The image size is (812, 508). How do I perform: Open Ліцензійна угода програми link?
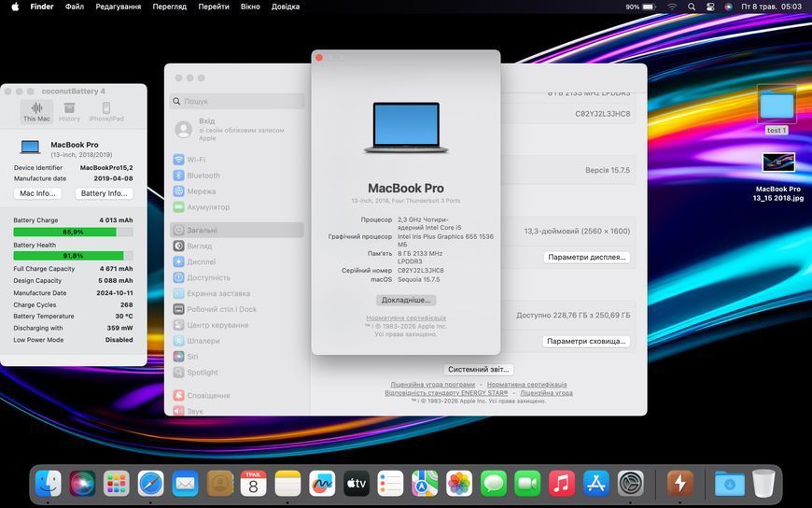[x=432, y=385]
